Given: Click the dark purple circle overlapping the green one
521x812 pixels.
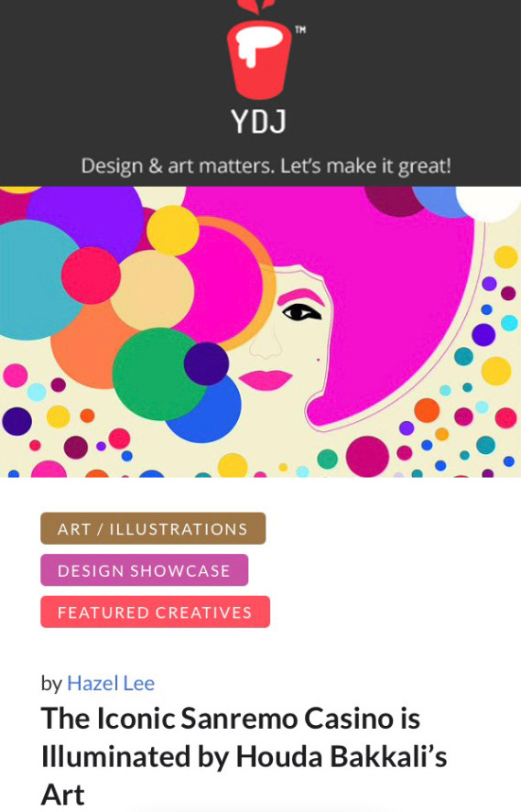Looking at the screenshot, I should (x=206, y=363).
